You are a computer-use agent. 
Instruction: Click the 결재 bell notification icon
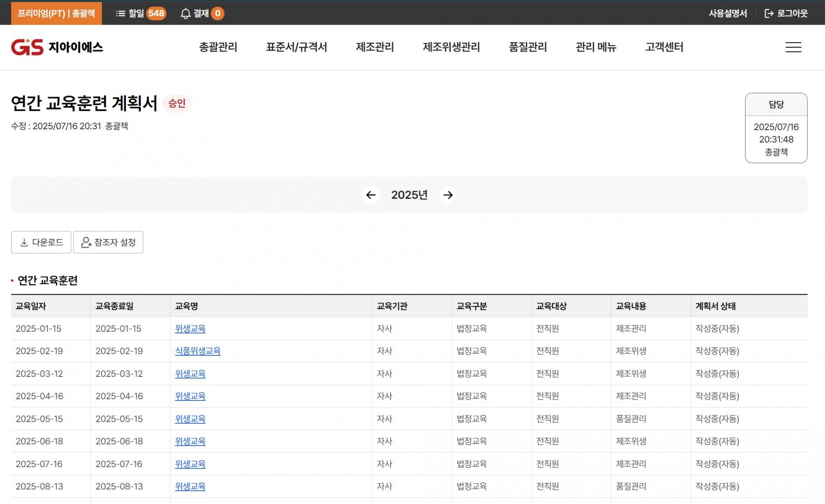[x=185, y=14]
